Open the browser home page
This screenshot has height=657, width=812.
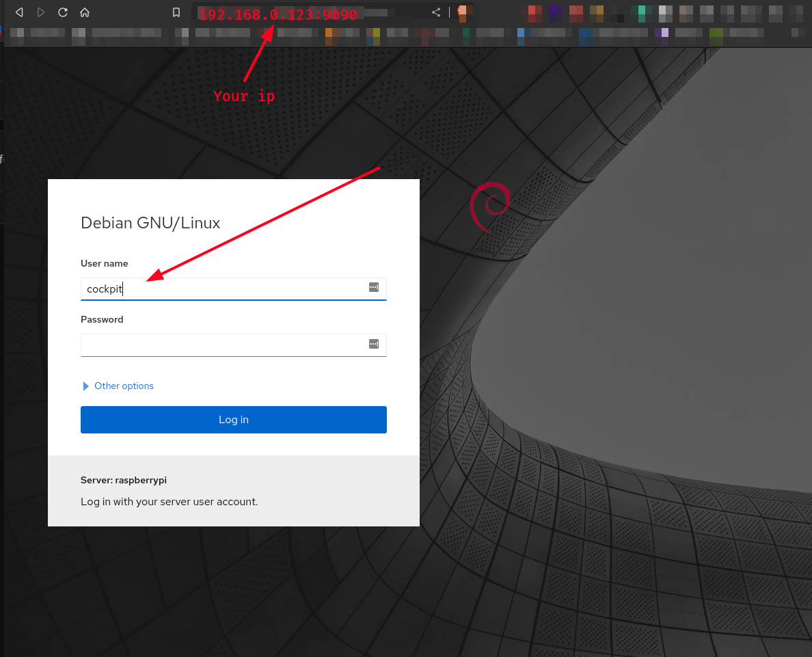tap(85, 12)
